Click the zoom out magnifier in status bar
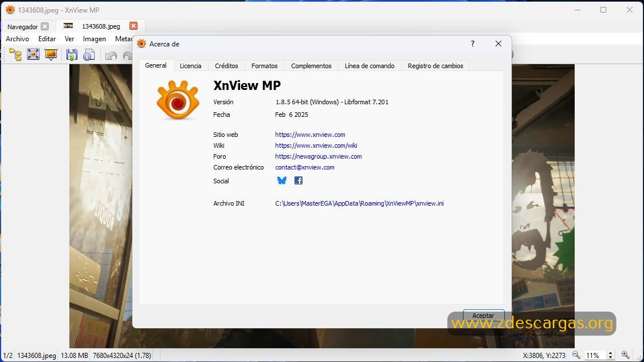 (576, 355)
